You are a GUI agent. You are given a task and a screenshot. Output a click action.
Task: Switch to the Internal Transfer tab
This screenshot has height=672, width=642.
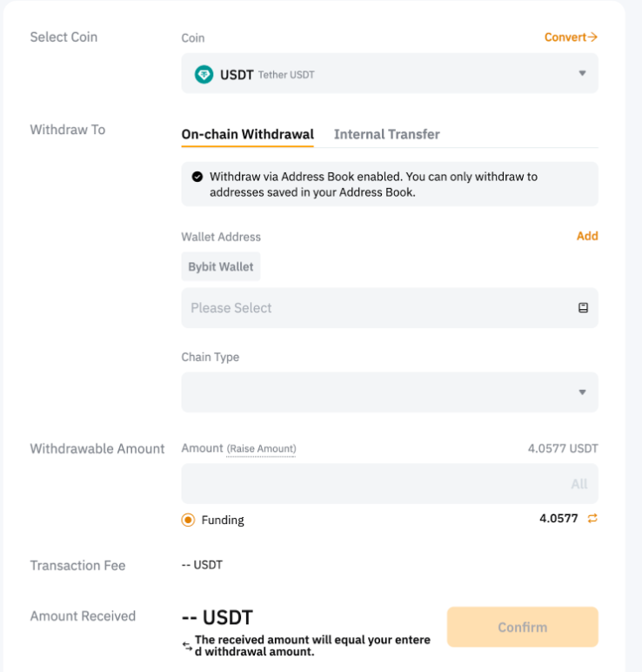tap(386, 134)
